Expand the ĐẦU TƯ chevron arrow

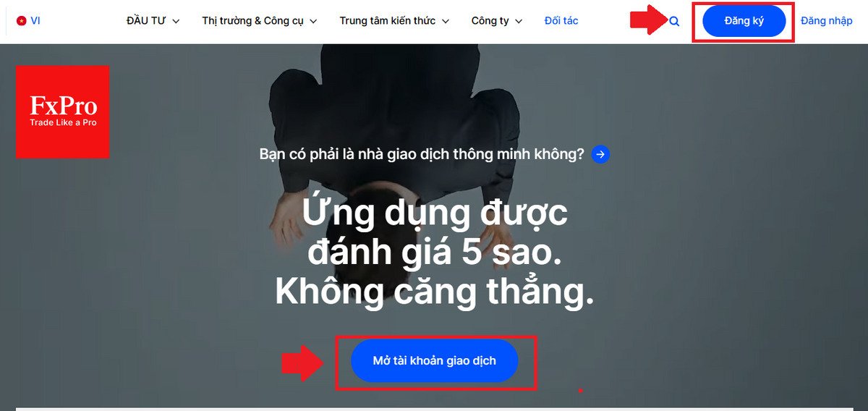(x=177, y=22)
